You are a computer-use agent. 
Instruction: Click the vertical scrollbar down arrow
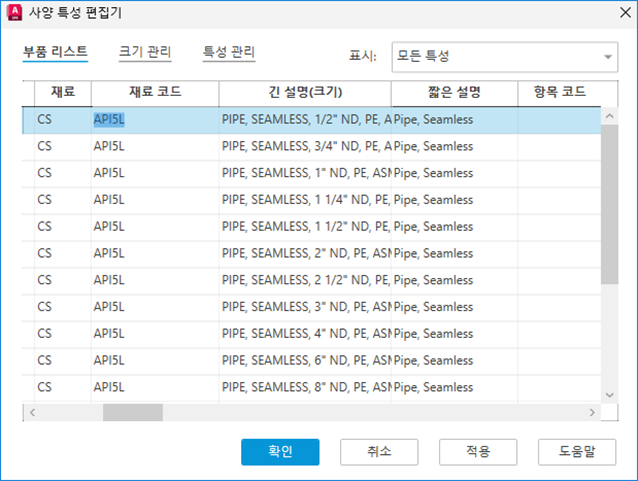click(x=609, y=395)
